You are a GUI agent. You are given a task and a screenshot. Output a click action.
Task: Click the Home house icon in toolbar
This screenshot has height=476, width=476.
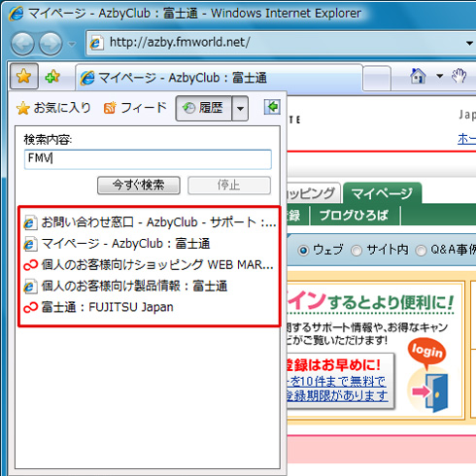[x=418, y=77]
